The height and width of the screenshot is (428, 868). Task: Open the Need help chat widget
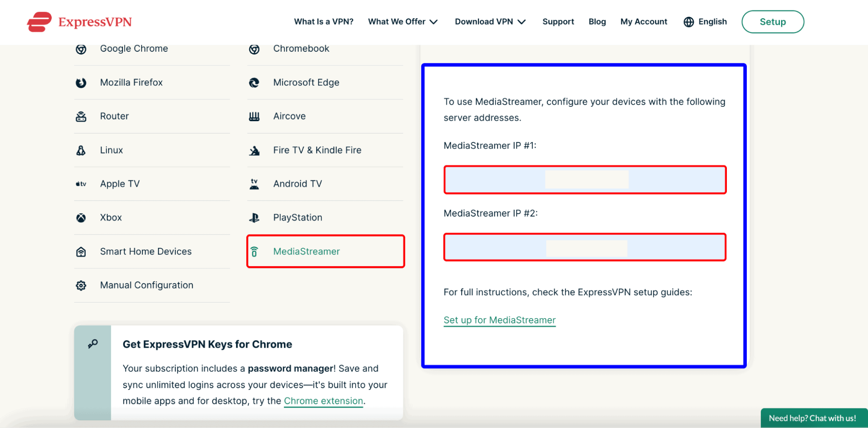pos(812,418)
